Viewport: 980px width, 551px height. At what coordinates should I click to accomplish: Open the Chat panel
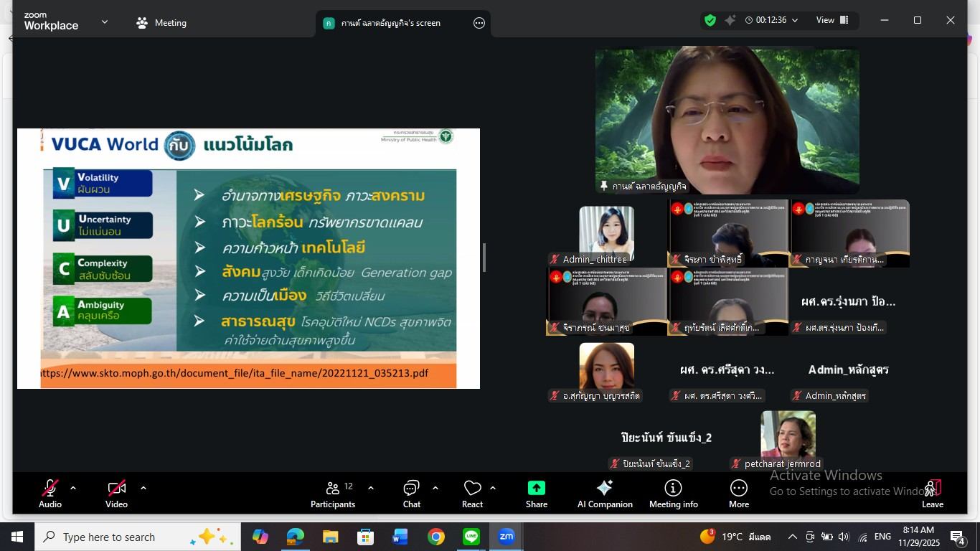411,494
